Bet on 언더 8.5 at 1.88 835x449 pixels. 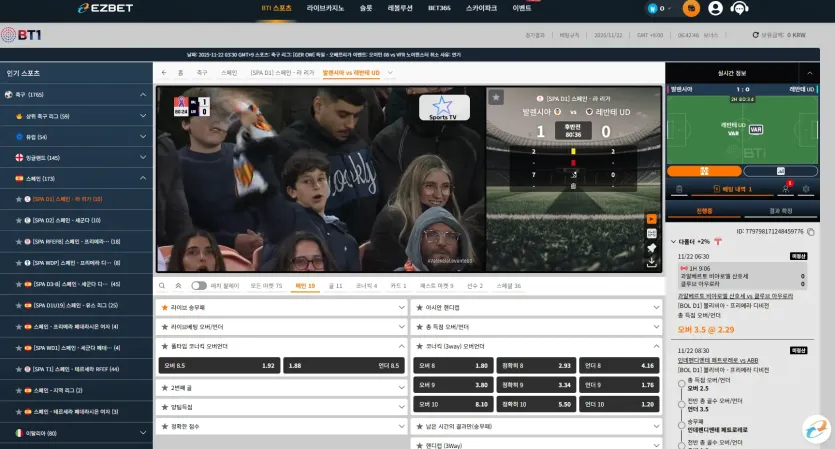click(x=344, y=365)
